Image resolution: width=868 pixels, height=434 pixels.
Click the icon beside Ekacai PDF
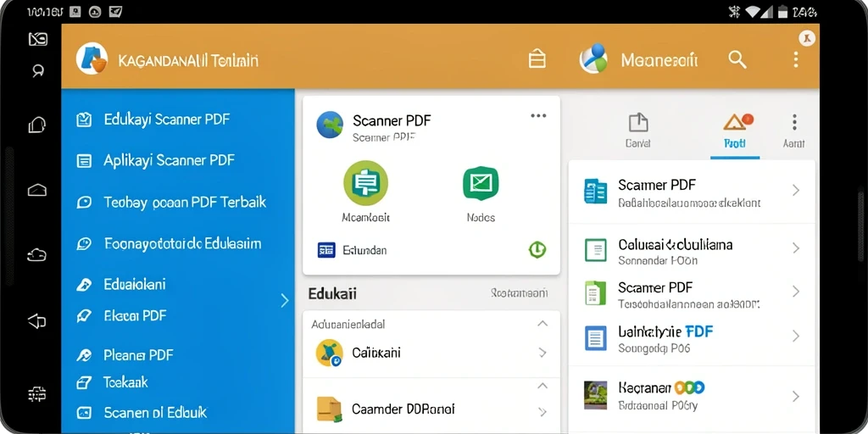(x=84, y=316)
